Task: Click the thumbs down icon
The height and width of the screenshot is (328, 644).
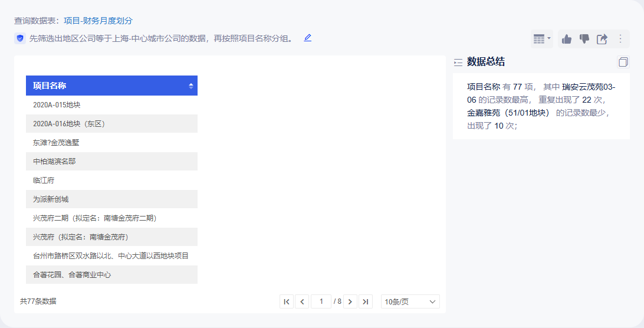Action: 584,39
